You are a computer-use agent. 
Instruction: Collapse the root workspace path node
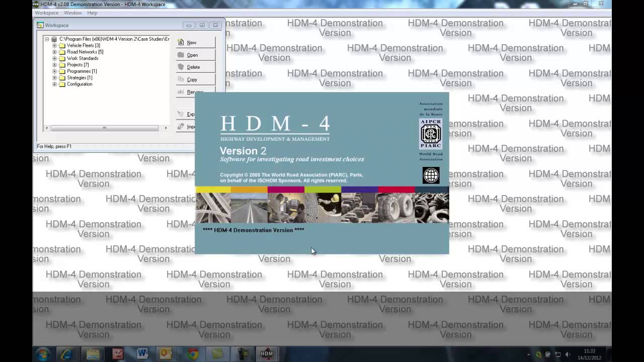point(47,39)
